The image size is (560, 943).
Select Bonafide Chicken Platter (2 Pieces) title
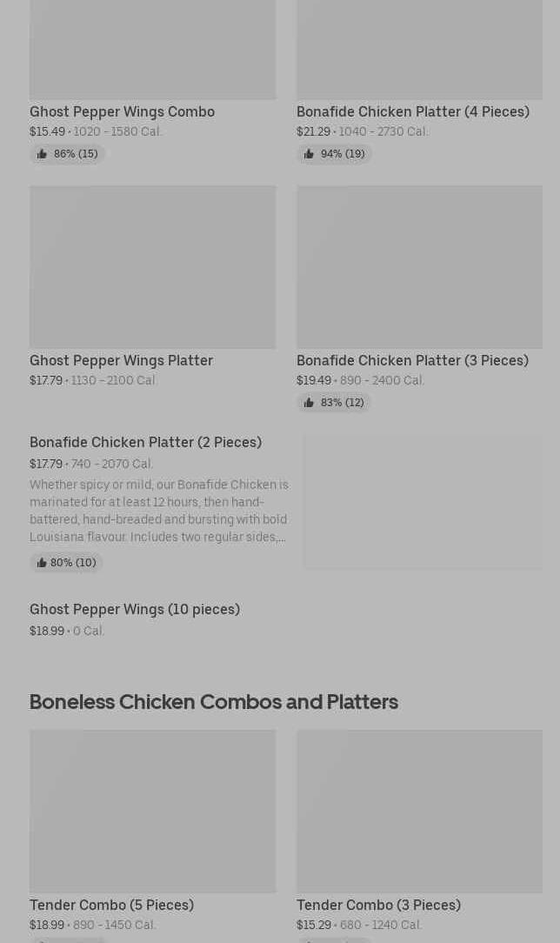pyautogui.click(x=145, y=442)
